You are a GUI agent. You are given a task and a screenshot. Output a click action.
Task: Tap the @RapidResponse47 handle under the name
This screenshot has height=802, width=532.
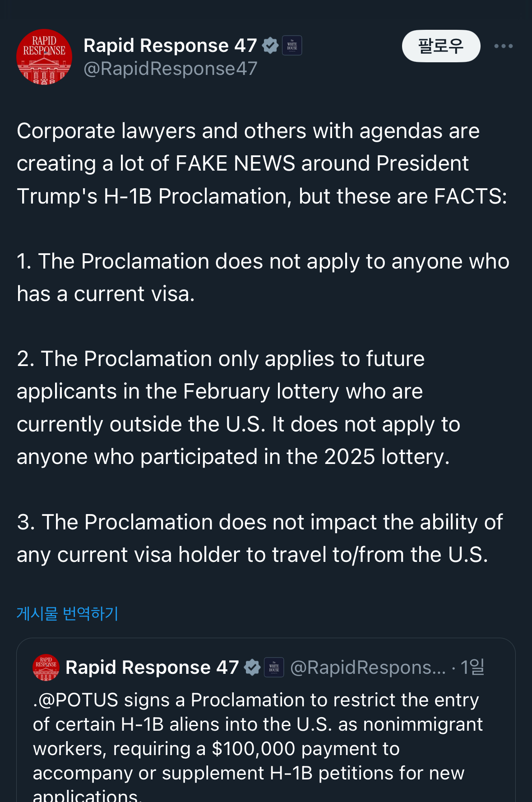(x=170, y=69)
